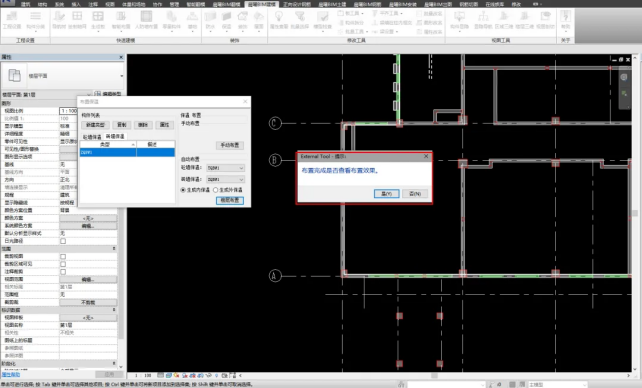Click the 防水 waterproofing icon in decoration group
Viewport: 642px width, 388px height.
pyautogui.click(x=210, y=20)
